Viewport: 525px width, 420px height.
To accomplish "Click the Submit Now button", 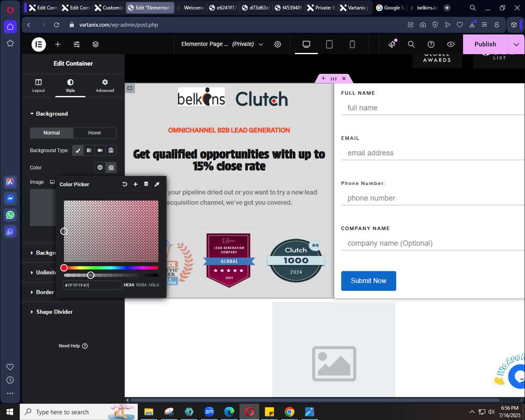I will pos(369,281).
